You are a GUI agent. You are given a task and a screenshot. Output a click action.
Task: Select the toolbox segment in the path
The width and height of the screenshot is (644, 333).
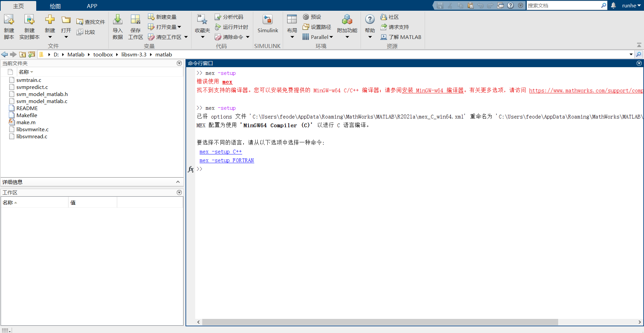click(103, 54)
